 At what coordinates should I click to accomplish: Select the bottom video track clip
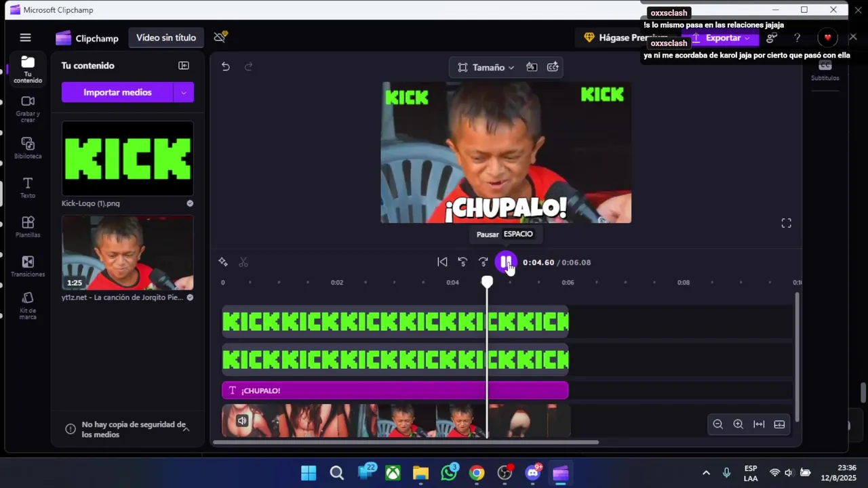point(395,421)
